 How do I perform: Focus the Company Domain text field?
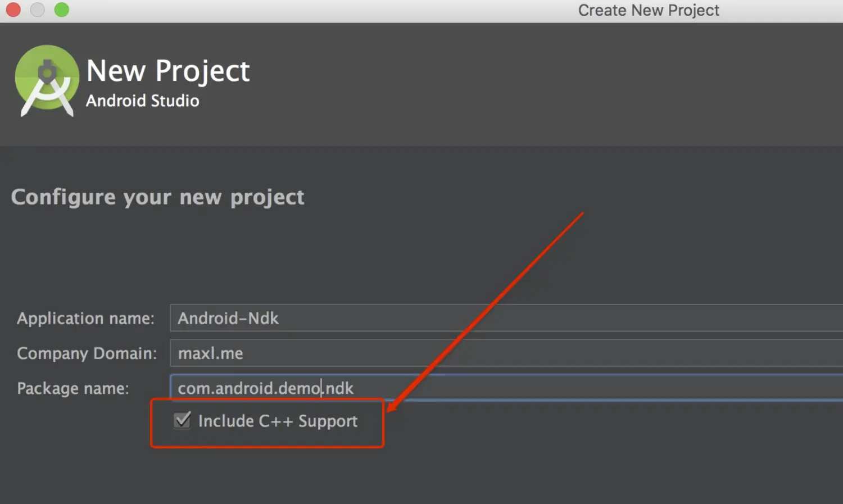pos(506,353)
